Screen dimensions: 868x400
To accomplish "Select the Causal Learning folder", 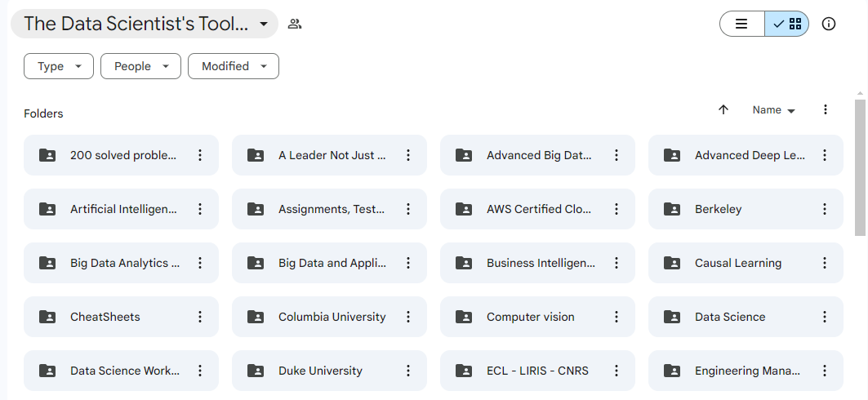I will click(x=746, y=263).
